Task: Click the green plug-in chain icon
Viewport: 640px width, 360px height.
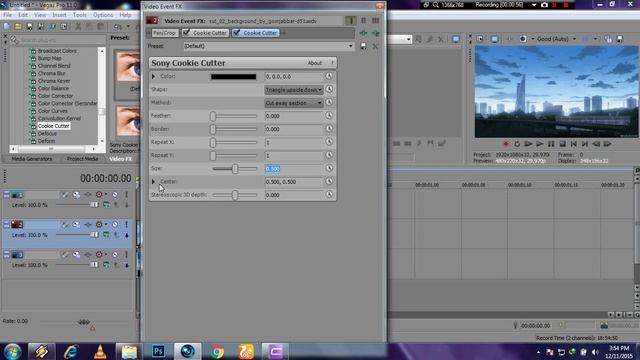Action: (363, 33)
